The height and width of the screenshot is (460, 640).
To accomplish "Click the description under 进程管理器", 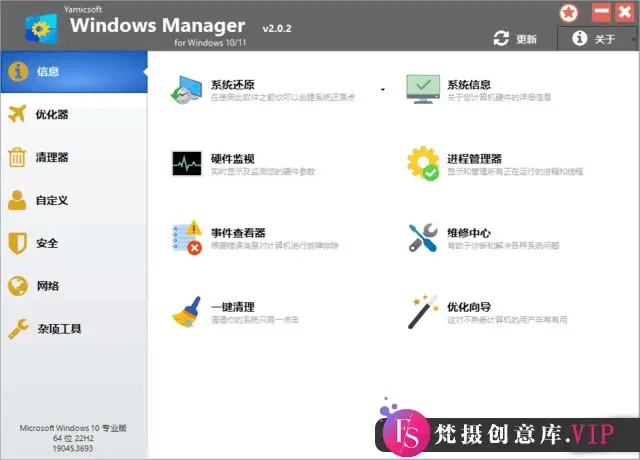I will 515,171.
